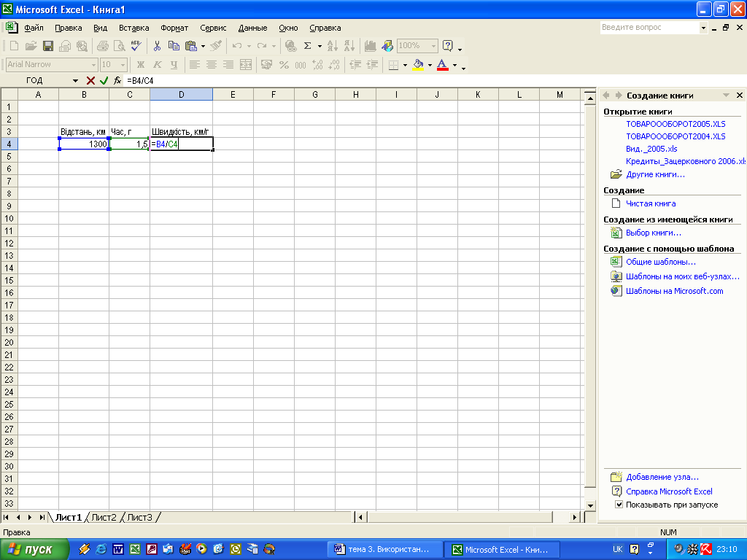
Task: Toggle right text alignment
Action: tap(228, 65)
